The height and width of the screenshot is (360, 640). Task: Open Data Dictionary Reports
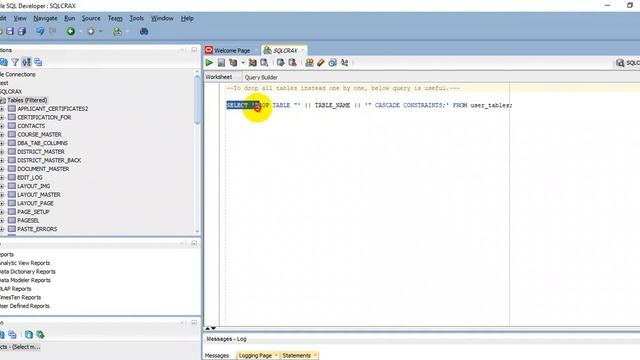[27, 272]
